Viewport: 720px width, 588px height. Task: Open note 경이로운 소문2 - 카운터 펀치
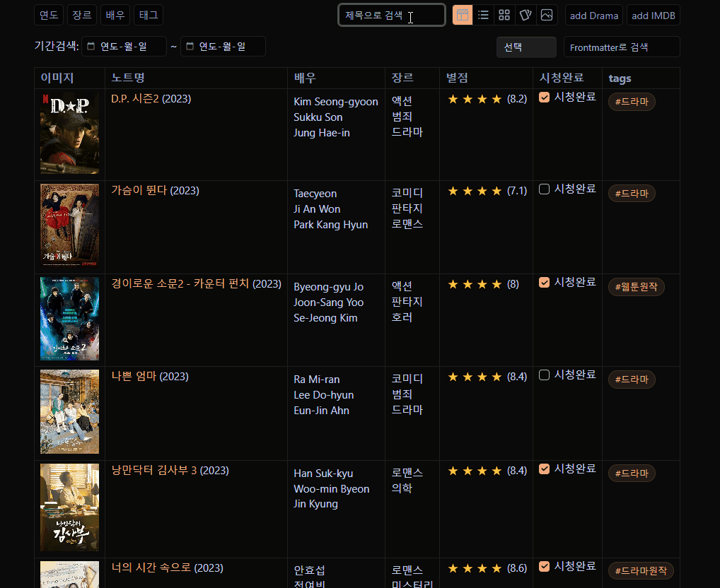point(180,284)
